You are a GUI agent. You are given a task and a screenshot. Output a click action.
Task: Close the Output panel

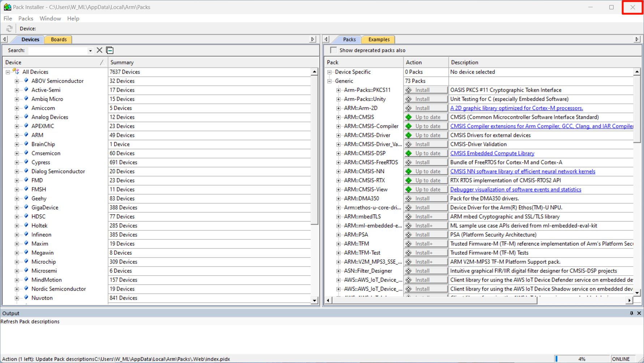(x=639, y=313)
